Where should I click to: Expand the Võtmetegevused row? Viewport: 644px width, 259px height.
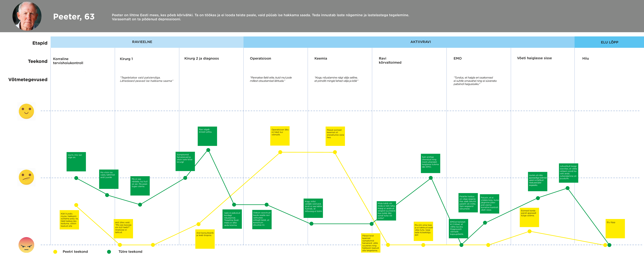(x=28, y=80)
